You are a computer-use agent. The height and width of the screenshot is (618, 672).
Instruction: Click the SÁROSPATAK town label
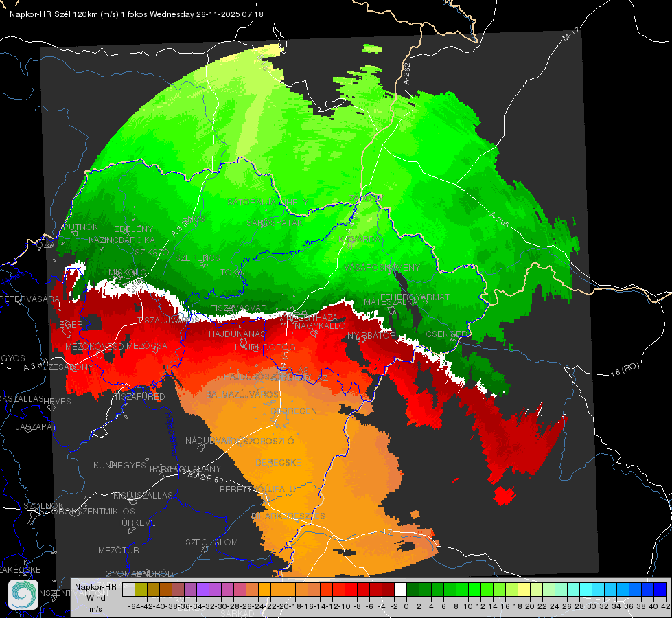point(275,222)
